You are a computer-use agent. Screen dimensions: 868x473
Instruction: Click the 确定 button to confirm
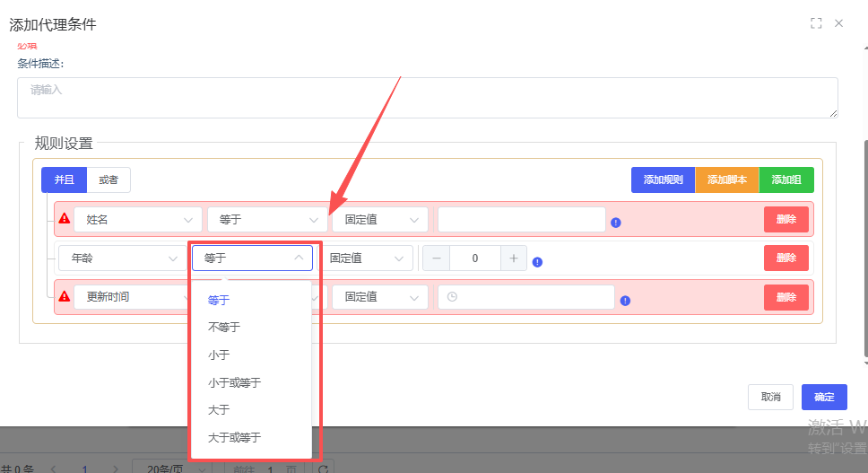click(824, 397)
